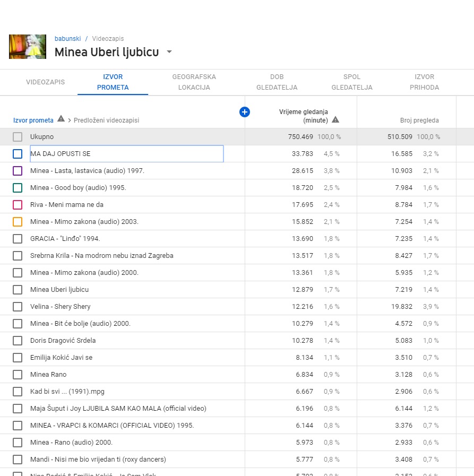Check the Emilija Kokić Javi se checkbox
The height and width of the screenshot is (476, 474).
[x=18, y=358]
